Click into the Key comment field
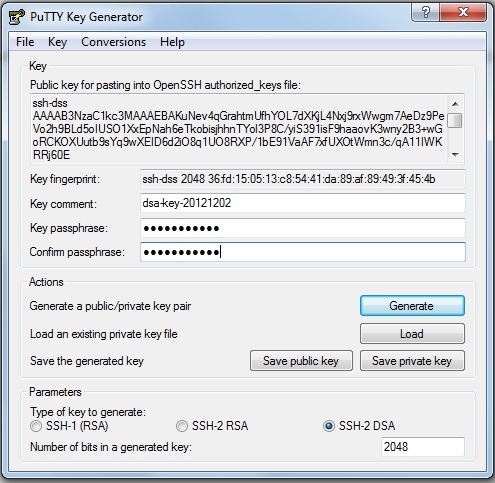 [x=303, y=203]
